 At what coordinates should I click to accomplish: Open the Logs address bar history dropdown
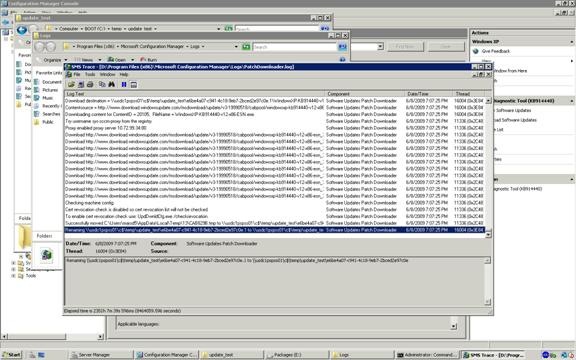tap(236, 47)
